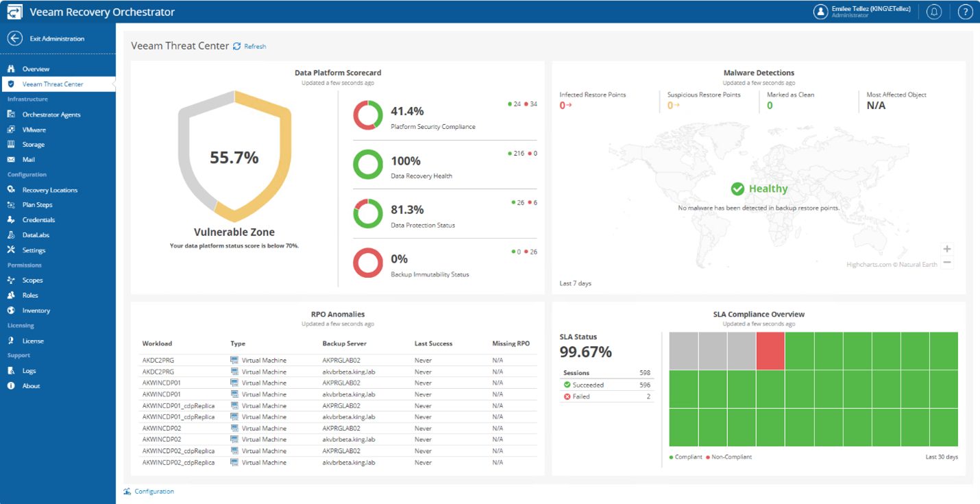Image resolution: width=980 pixels, height=504 pixels.
Task: Click the 99.67% SLA Status value
Action: click(x=586, y=352)
